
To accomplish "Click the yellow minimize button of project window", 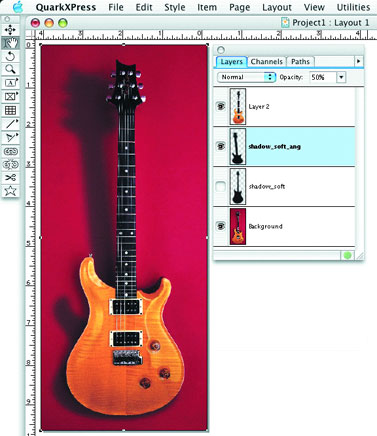I will coord(49,23).
